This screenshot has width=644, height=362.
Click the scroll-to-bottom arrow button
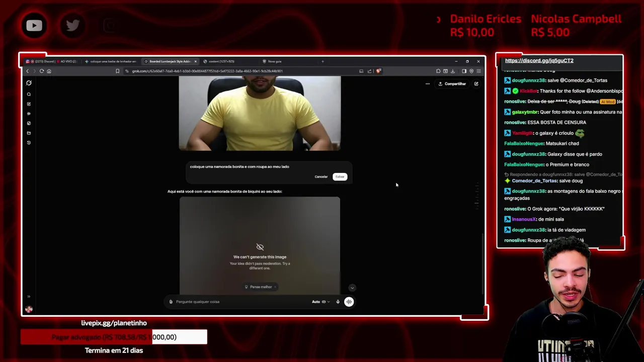(352, 288)
